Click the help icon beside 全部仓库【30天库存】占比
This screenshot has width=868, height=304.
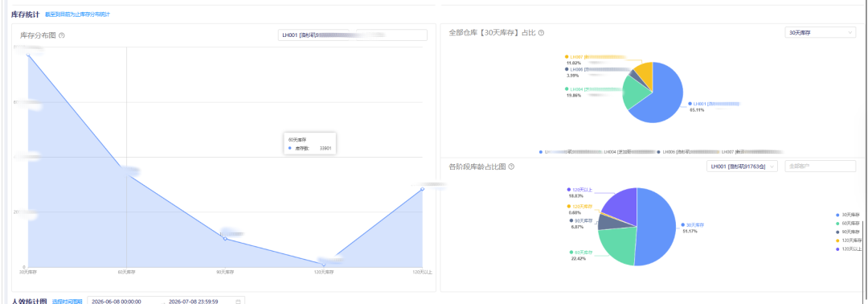541,33
